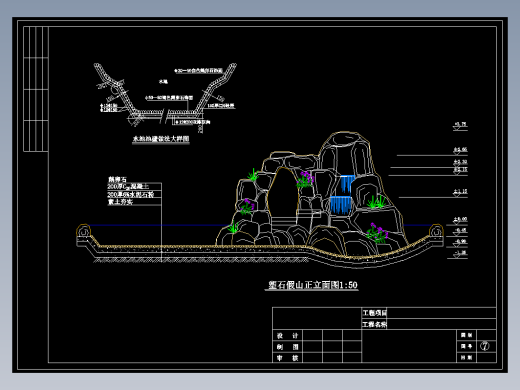
Task: Select the 设计 cell in title block
Action: point(287,336)
